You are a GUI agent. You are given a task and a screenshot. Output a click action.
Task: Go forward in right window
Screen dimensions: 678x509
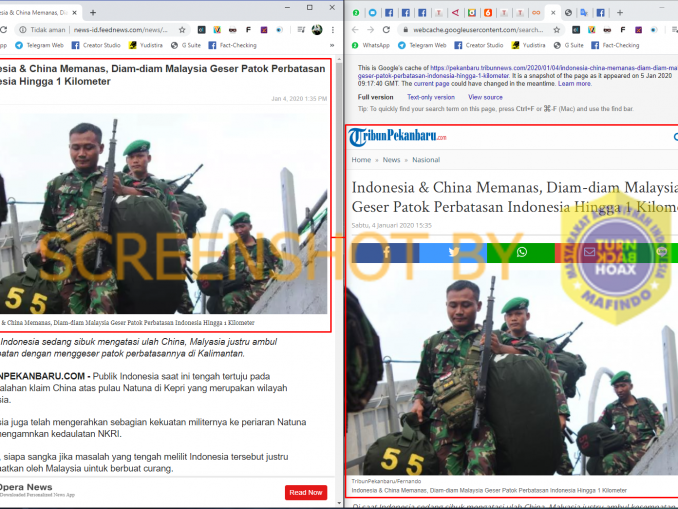pos(371,30)
